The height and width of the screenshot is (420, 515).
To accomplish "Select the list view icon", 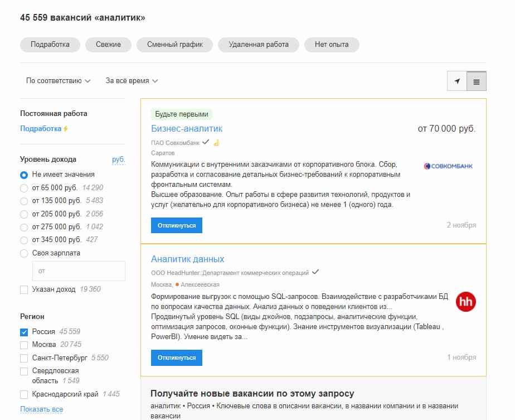I will [477, 81].
